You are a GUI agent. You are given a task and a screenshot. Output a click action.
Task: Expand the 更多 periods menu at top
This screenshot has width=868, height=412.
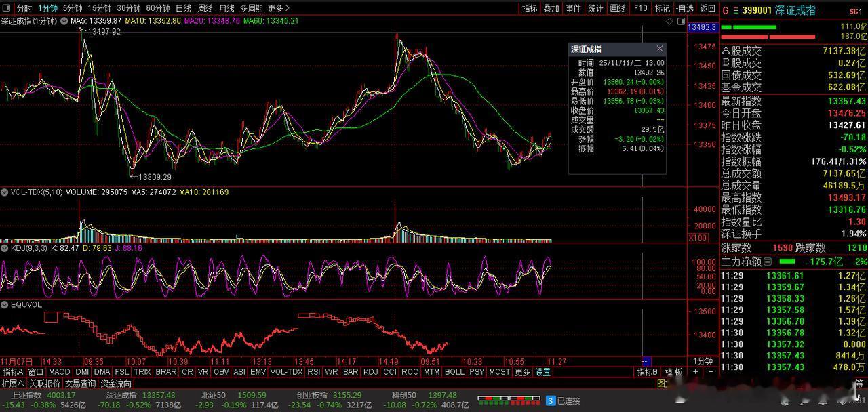point(278,8)
